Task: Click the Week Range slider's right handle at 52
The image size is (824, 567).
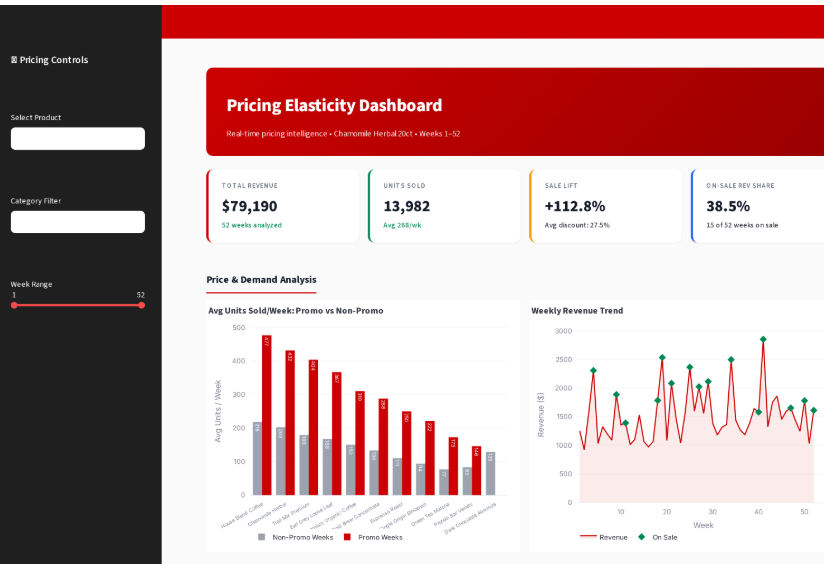Action: click(x=141, y=305)
